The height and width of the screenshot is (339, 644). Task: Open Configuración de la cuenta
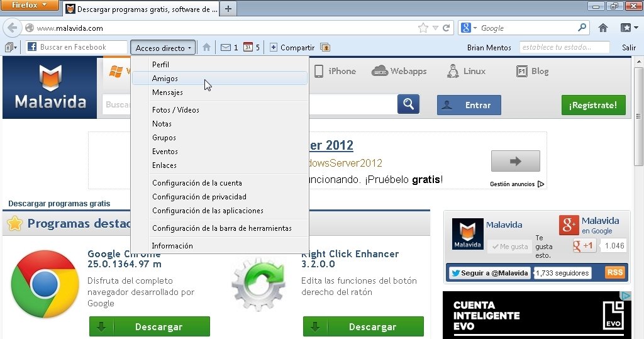220,183
